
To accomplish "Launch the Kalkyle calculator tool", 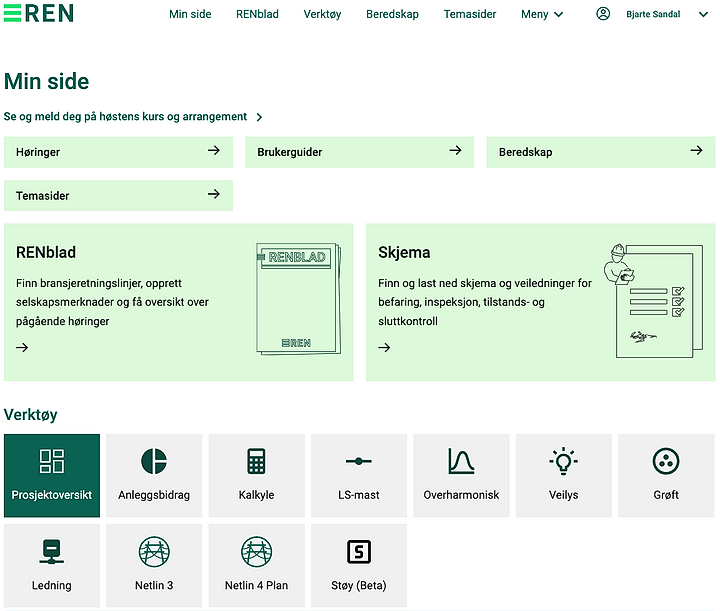I will point(256,475).
